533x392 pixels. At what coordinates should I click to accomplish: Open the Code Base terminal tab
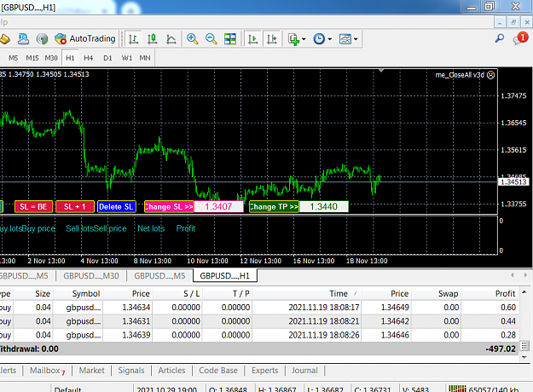click(218, 371)
